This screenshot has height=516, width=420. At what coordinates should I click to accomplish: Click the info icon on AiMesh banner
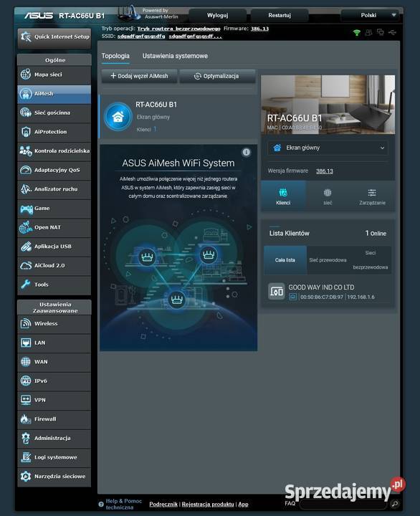tap(247, 152)
